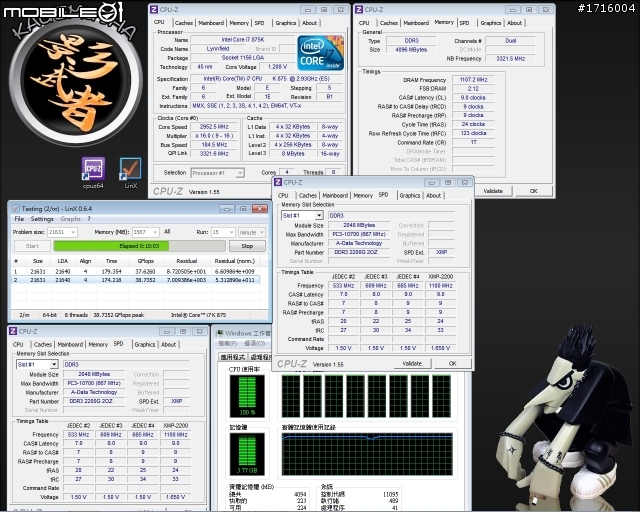
Task: Open the ? help menu in LinX
Action: pyautogui.click(x=89, y=219)
